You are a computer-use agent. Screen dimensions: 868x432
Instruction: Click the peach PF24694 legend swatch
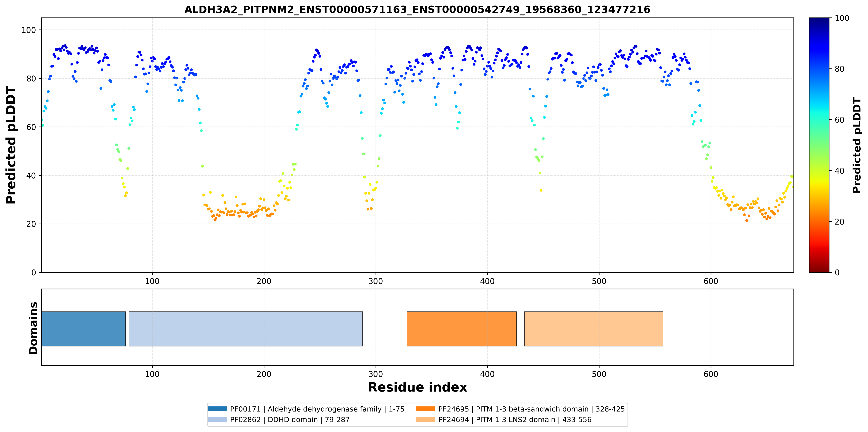click(426, 420)
